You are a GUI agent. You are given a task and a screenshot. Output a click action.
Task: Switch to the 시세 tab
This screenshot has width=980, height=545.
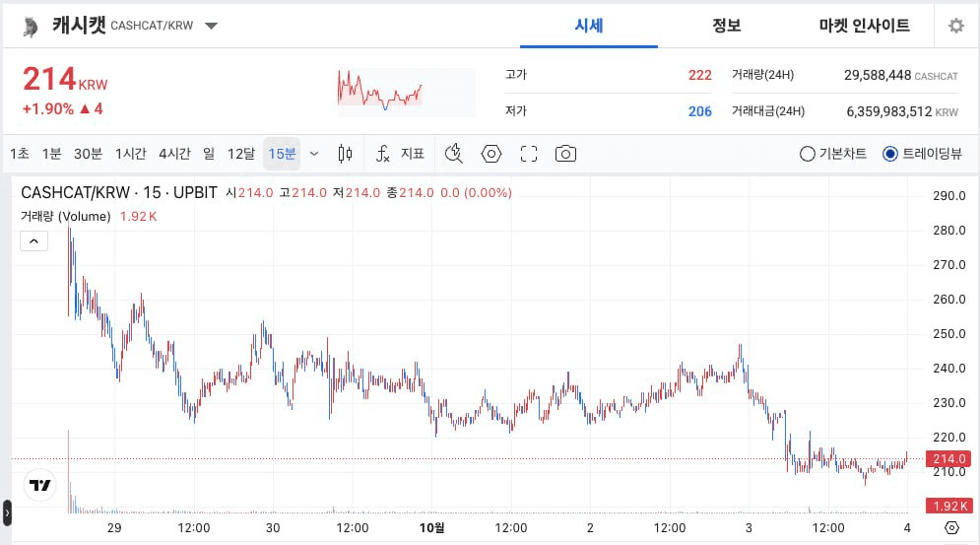[589, 26]
